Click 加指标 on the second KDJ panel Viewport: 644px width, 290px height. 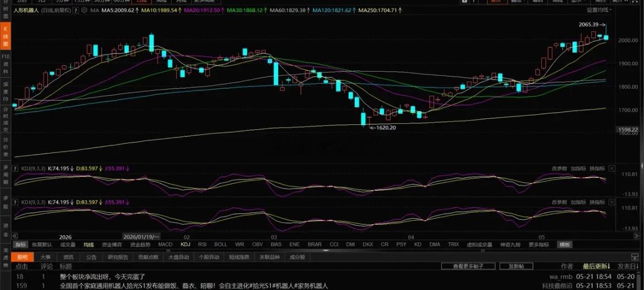click(x=579, y=202)
